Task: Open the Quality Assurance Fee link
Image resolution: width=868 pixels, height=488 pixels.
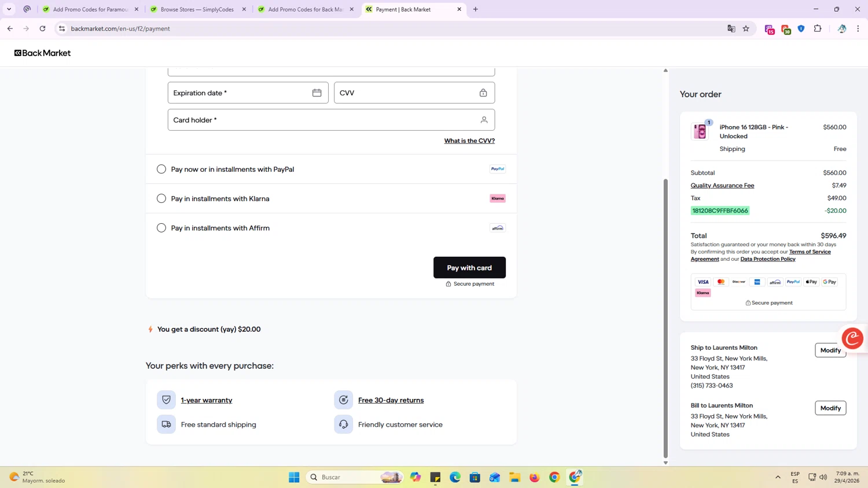Action: (722, 186)
